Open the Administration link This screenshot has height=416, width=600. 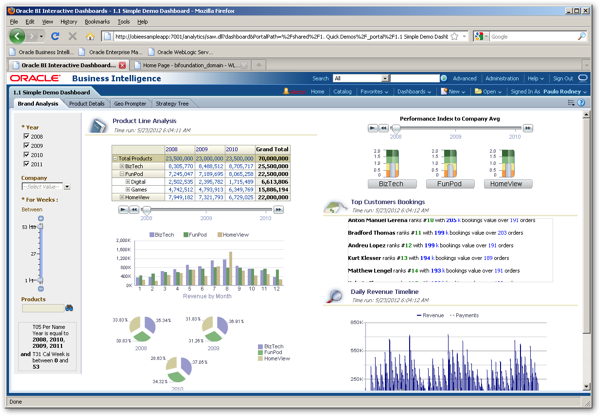[502, 78]
